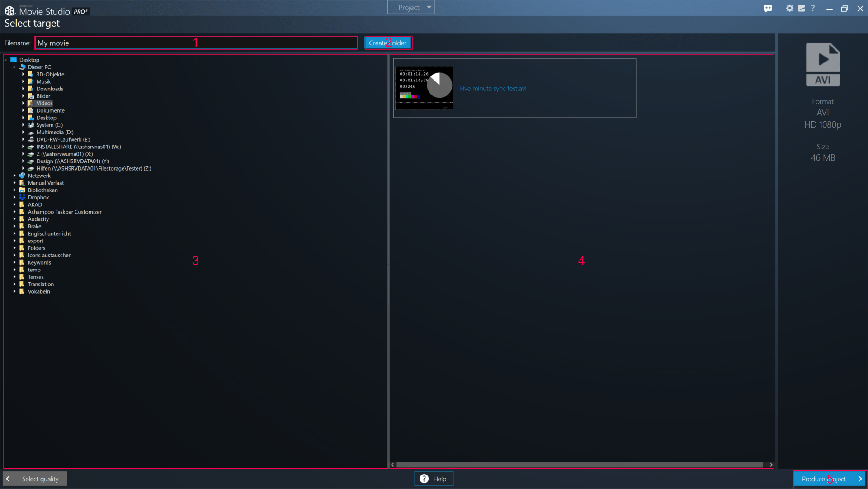Image resolution: width=868 pixels, height=489 pixels.
Task: Expand the System (C:) drive node
Action: 23,125
